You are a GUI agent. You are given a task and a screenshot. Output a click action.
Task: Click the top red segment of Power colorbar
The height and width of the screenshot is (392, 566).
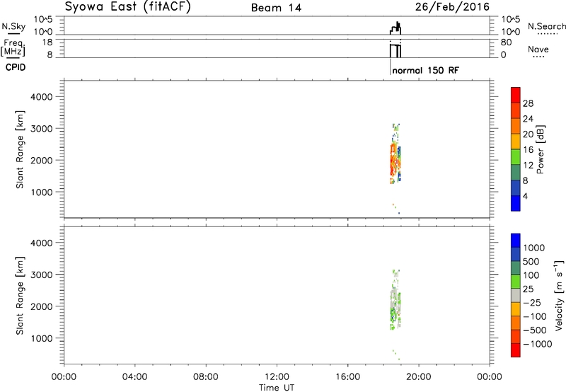click(x=516, y=95)
